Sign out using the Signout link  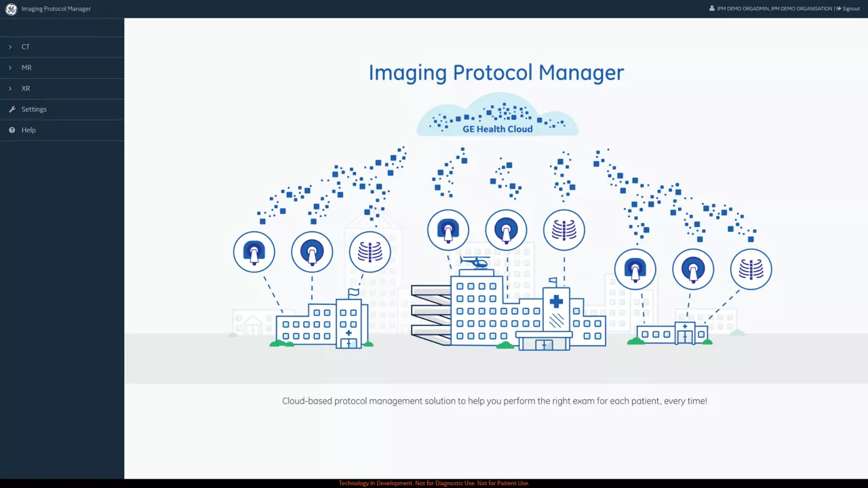(x=848, y=9)
